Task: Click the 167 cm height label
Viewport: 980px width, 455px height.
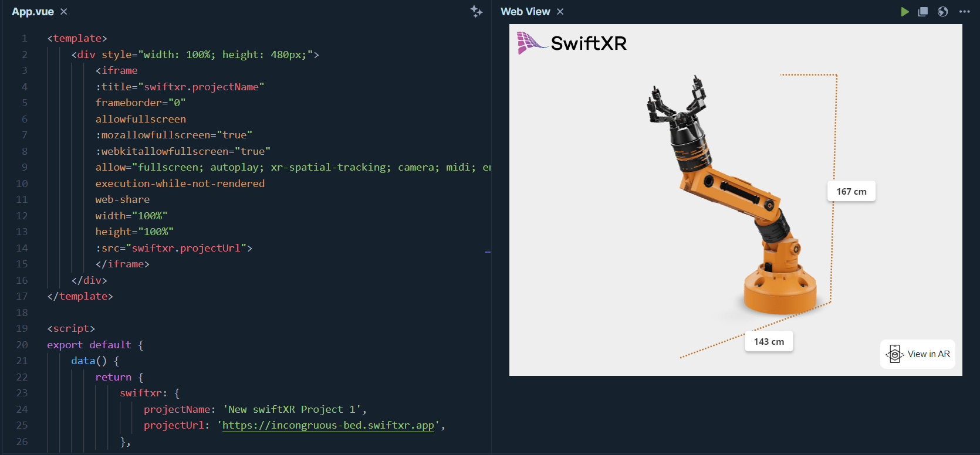Action: (x=851, y=192)
